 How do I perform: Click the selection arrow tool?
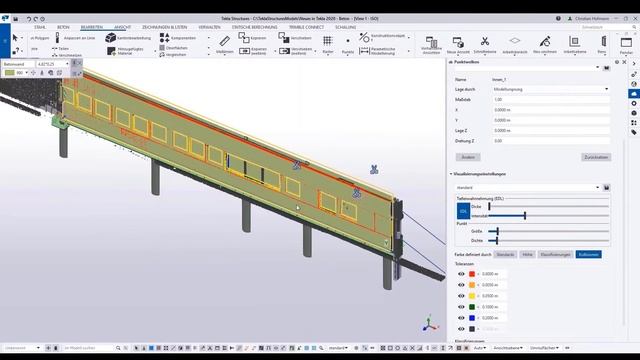click(x=15, y=38)
